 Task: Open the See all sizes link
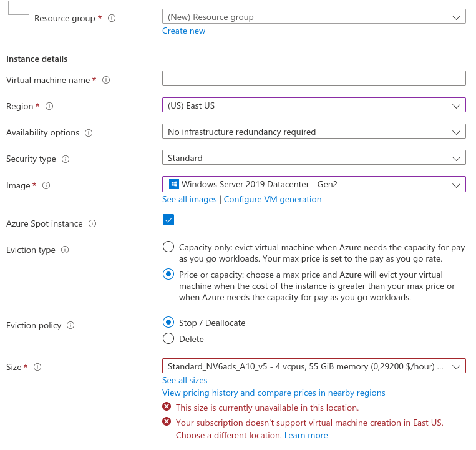click(x=185, y=380)
